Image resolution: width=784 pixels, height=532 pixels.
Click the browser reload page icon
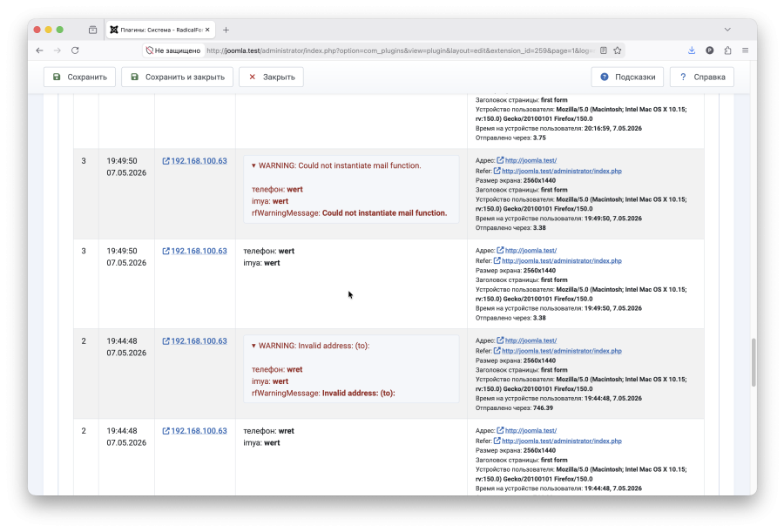(75, 51)
